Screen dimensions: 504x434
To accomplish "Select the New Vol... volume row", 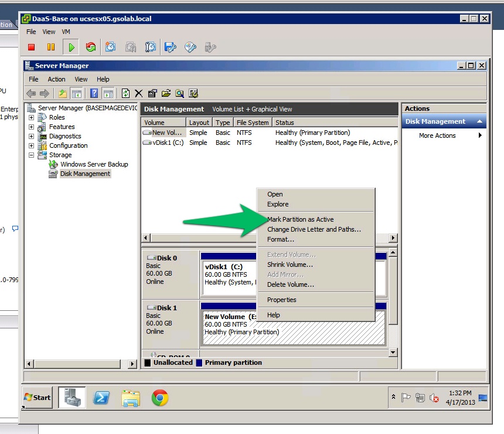I will (x=270, y=133).
